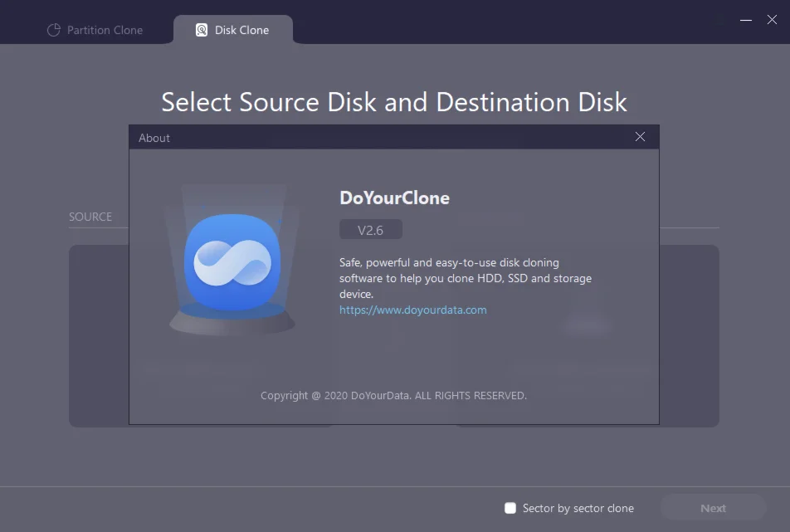Click the Disk Clone hard drive icon
Screen dimensions: 790x532
(x=201, y=30)
